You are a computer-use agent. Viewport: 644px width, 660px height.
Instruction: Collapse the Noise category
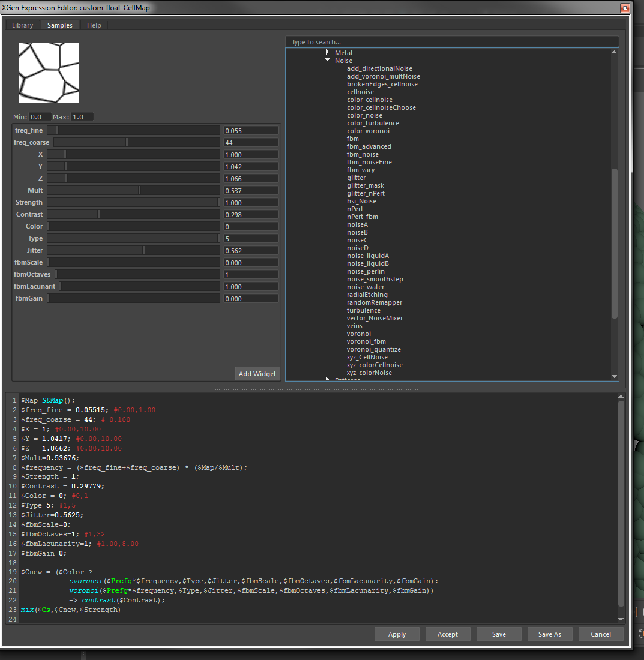tap(327, 60)
